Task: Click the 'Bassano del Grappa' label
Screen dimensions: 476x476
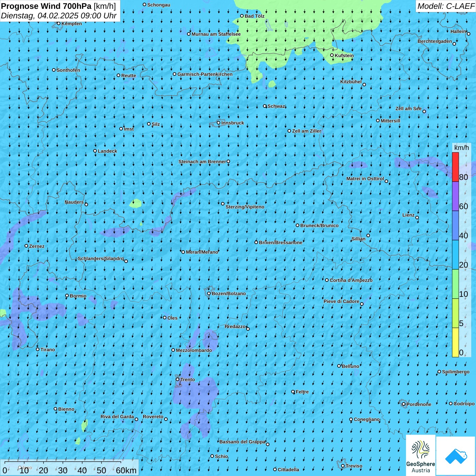Action: tap(242, 442)
